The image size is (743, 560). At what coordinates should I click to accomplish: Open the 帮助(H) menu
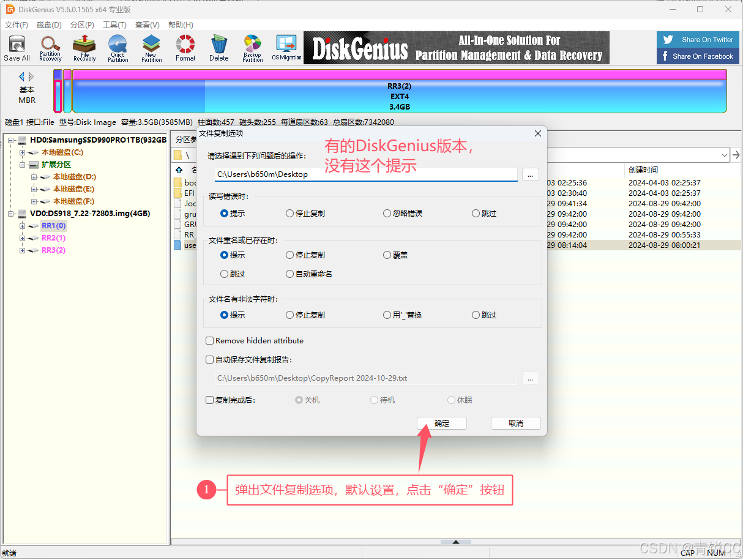181,25
